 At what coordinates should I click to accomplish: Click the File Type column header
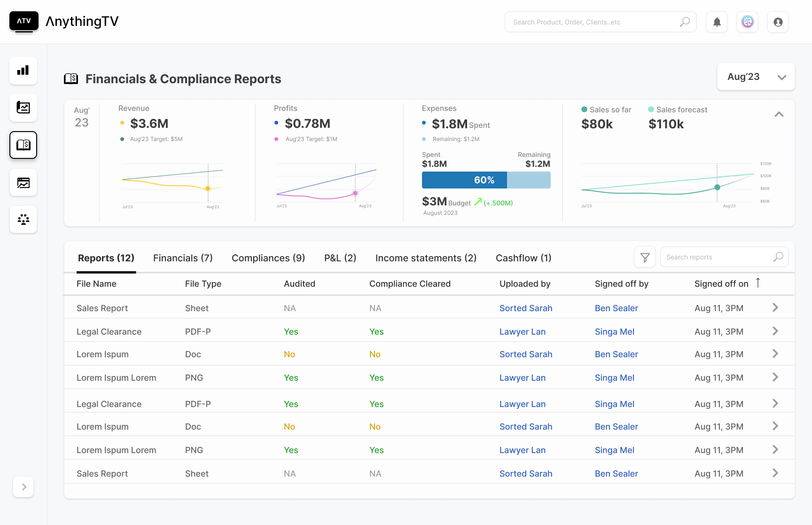click(x=203, y=284)
